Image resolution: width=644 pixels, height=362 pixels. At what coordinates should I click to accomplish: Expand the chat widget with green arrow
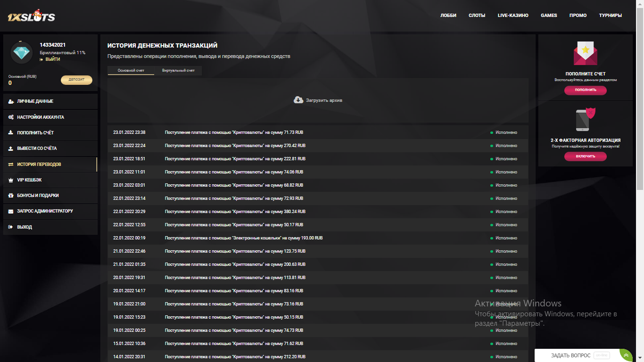click(626, 355)
